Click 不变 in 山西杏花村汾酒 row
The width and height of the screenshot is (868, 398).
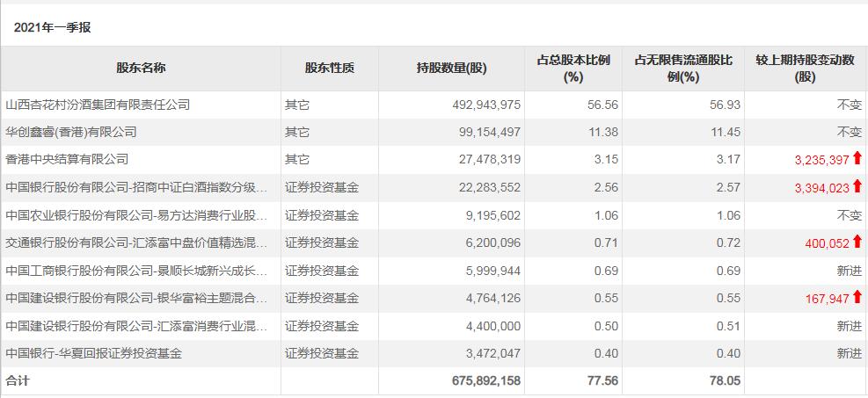(850, 105)
